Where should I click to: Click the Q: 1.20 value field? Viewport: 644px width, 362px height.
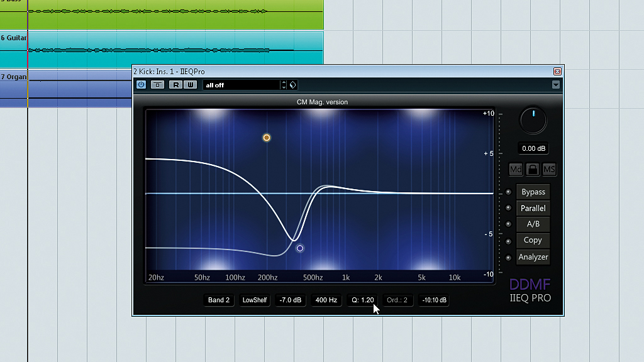[x=362, y=300]
